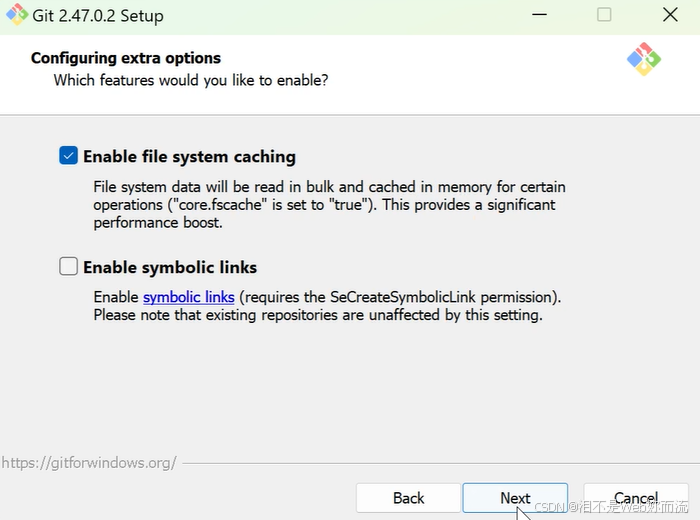The image size is (700, 520).
Task: Uncheck Enable file system caching checkbox
Action: coord(68,156)
